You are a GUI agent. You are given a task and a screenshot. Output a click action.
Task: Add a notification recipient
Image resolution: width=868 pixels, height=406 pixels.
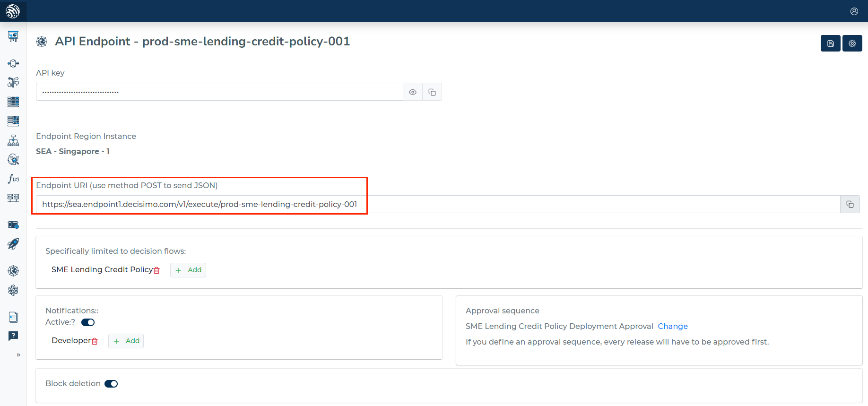coord(126,341)
